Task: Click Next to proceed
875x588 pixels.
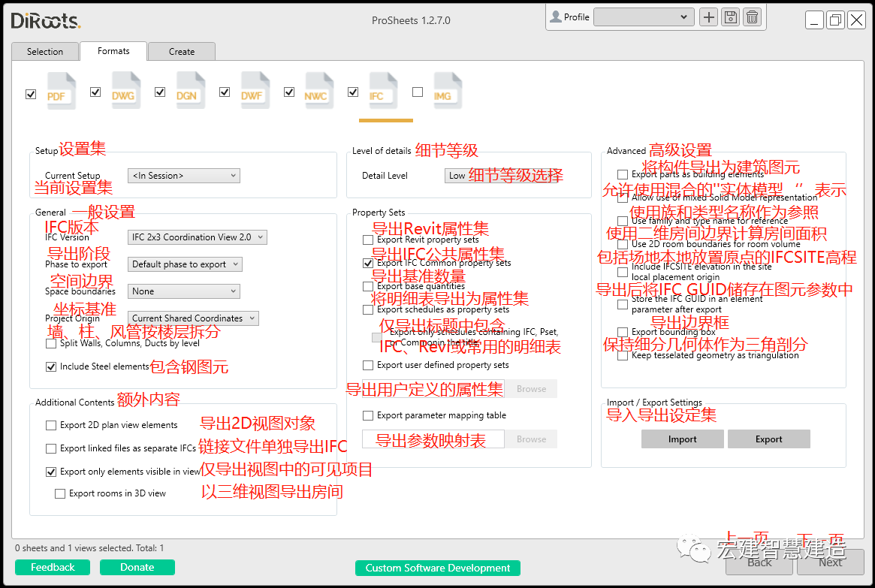Action: click(831, 562)
